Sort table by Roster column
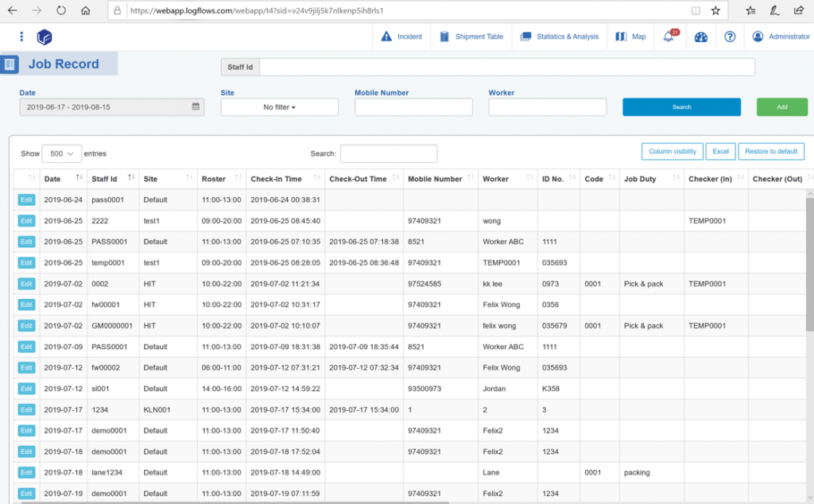 [222, 179]
